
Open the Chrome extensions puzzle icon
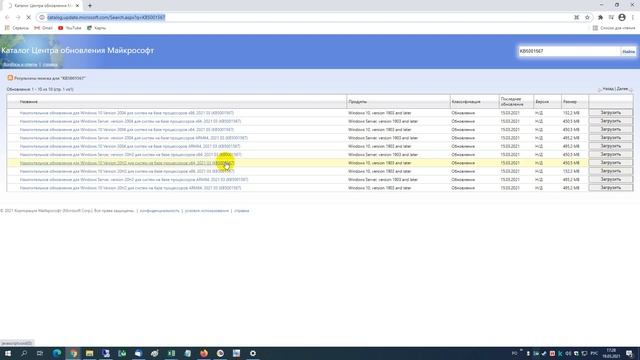pyautogui.click(x=600, y=18)
